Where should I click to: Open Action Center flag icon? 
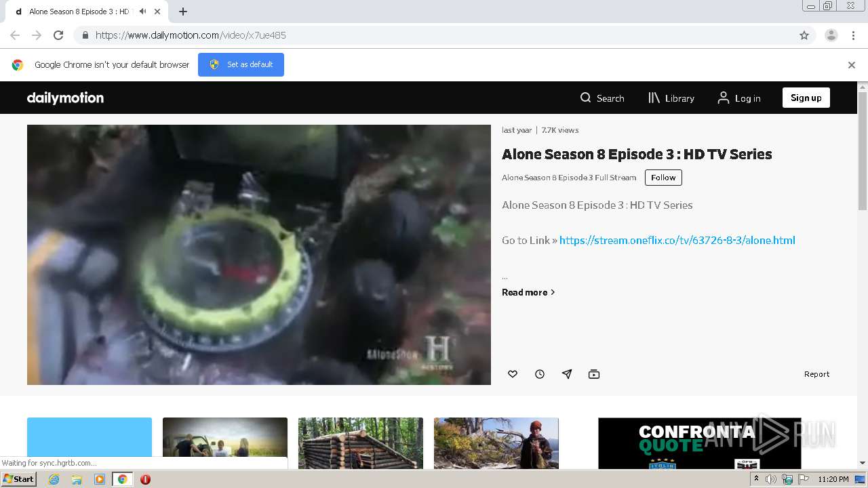[804, 479]
